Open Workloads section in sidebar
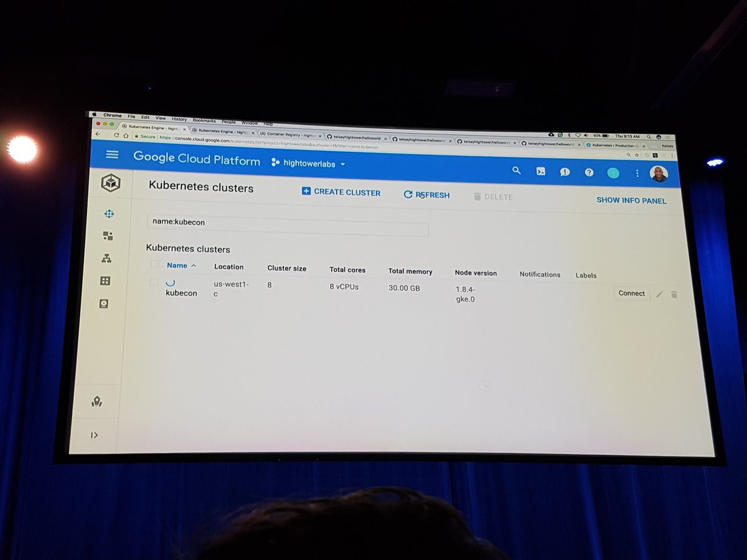The height and width of the screenshot is (560, 747). [x=108, y=236]
